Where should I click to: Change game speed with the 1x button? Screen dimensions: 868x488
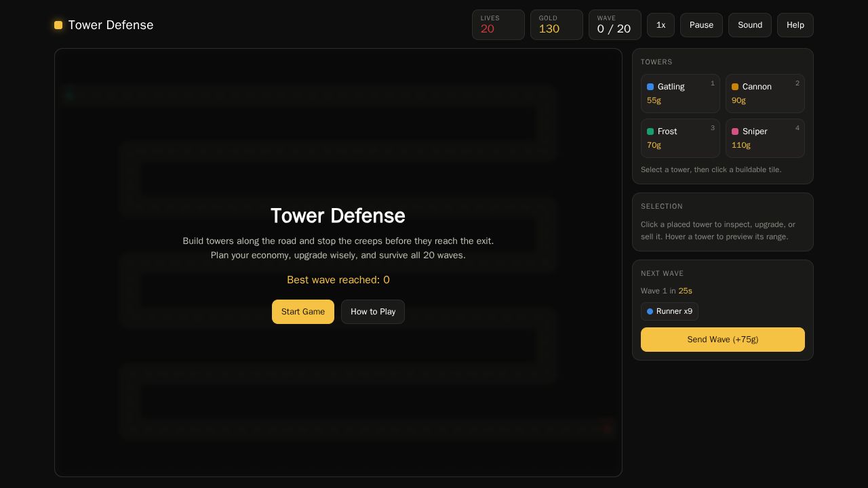(660, 25)
